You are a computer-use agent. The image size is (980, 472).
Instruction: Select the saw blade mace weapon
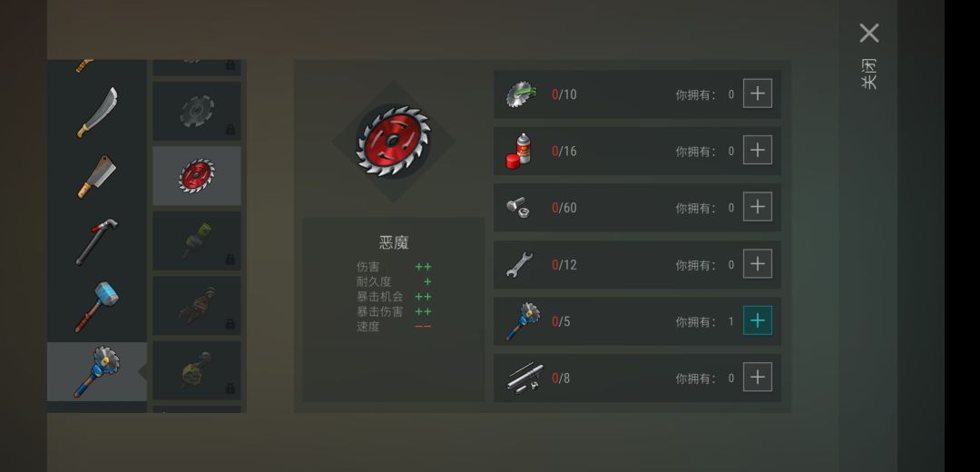pos(97,371)
